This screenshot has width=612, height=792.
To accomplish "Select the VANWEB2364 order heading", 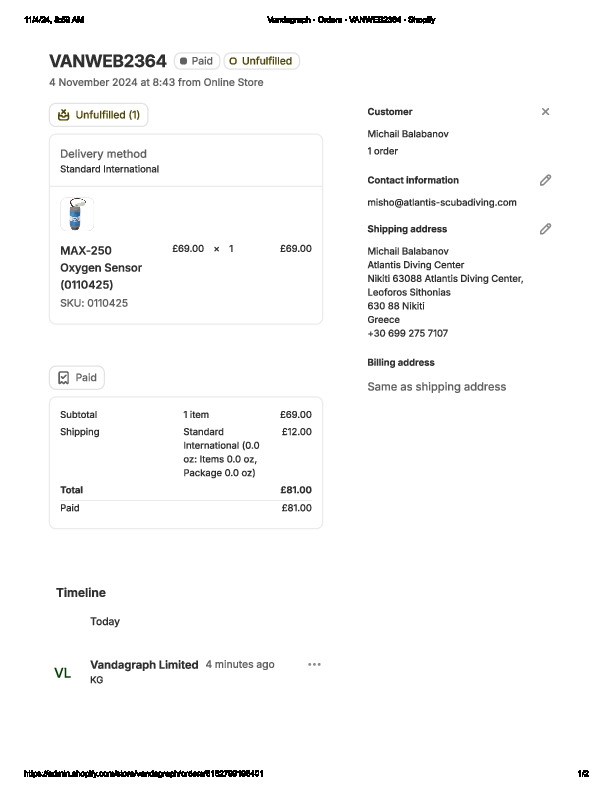I will coord(107,61).
